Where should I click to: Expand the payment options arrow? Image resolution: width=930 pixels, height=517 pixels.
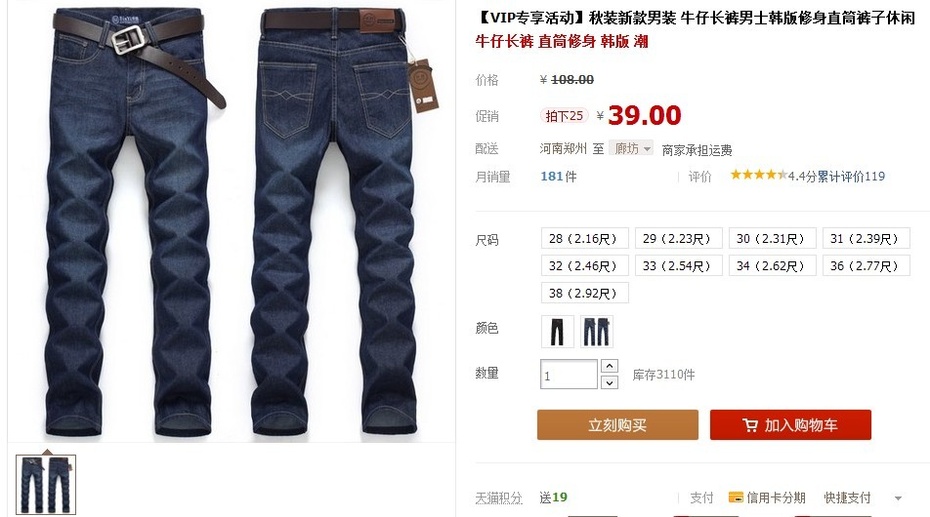tap(898, 499)
